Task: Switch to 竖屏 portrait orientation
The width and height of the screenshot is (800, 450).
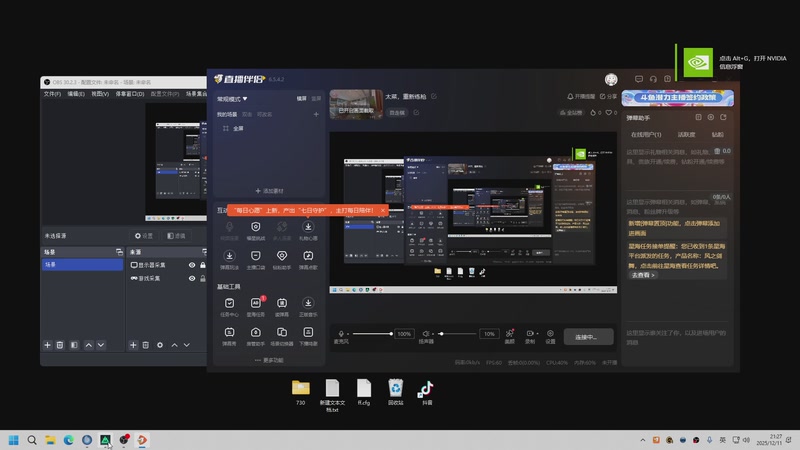Action: [x=316, y=98]
